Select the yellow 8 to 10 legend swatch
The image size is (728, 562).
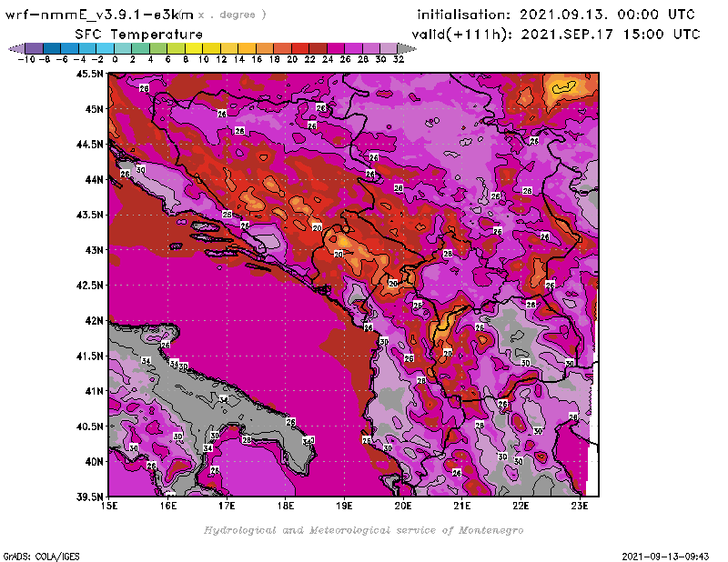point(194,48)
